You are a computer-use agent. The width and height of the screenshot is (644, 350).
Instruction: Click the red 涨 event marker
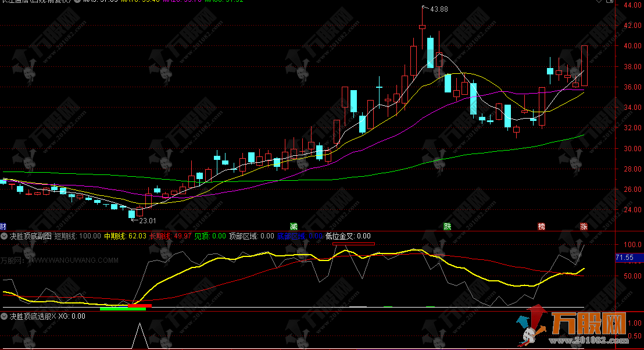(x=583, y=226)
